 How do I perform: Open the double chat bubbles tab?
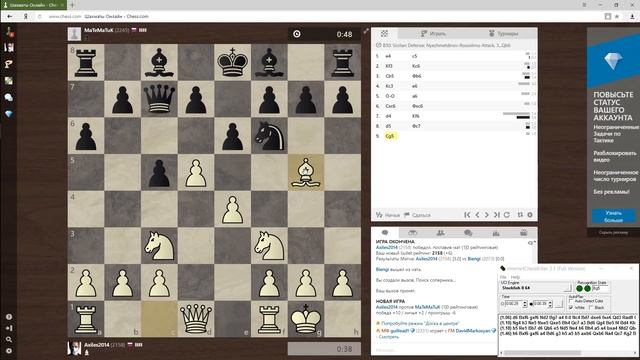tap(468, 233)
